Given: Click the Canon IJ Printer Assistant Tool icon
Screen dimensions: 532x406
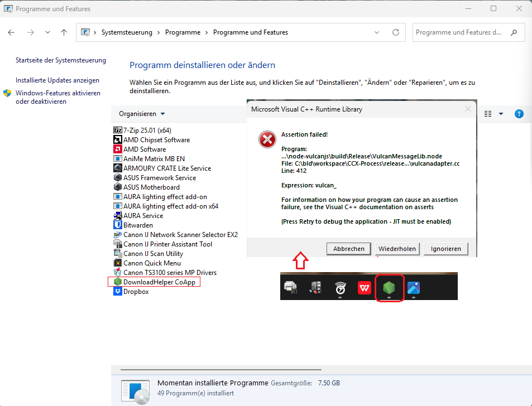Looking at the screenshot, I should click(x=117, y=244).
